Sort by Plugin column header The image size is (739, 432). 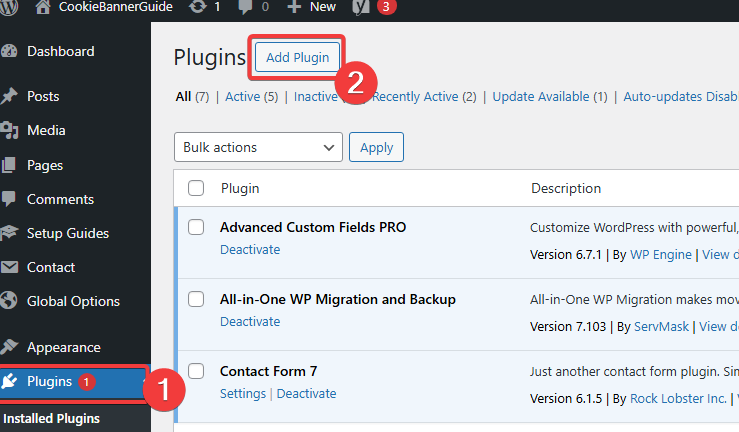pos(240,188)
